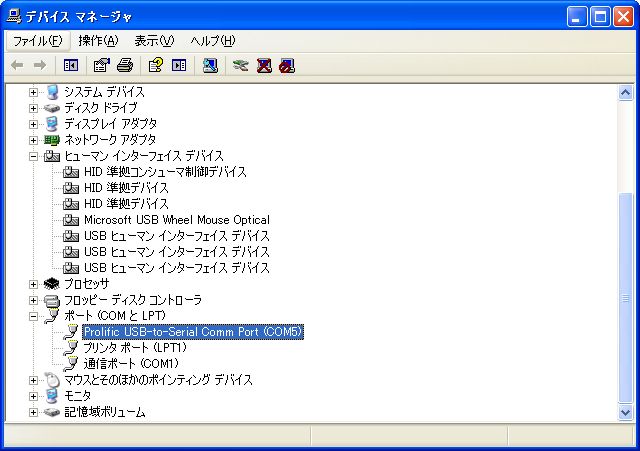
Task: Expand the ネットワーク アダプタ node
Action: coord(33,140)
